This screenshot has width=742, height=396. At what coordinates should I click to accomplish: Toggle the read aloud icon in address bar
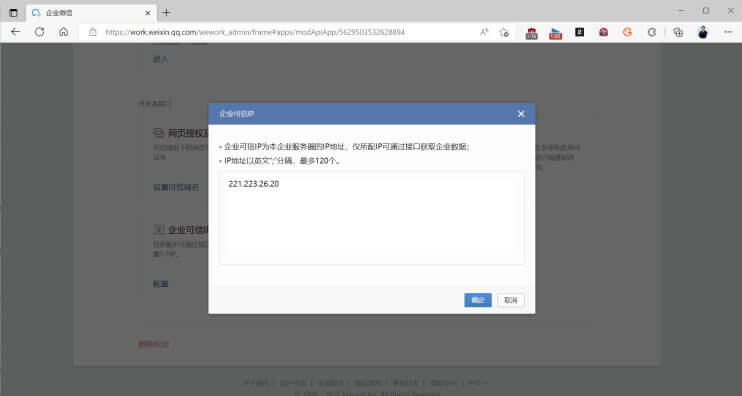pyautogui.click(x=484, y=32)
